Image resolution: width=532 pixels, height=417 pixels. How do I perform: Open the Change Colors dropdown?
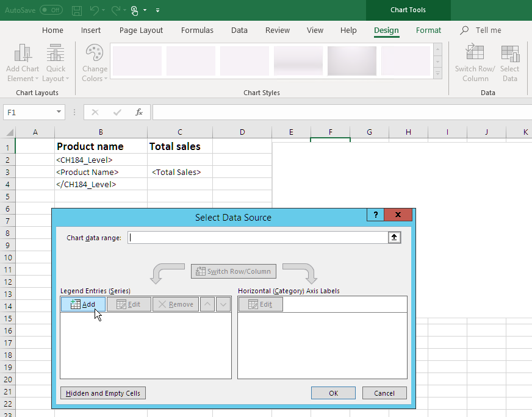pos(95,63)
